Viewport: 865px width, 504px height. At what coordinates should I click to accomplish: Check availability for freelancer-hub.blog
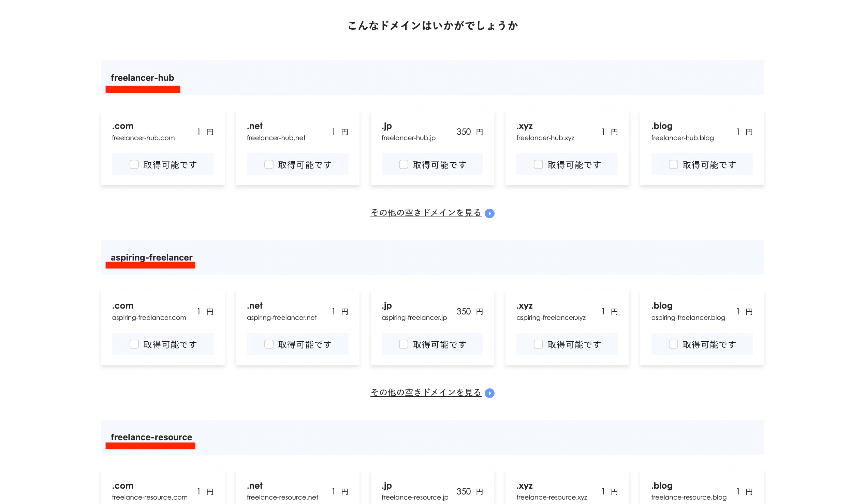click(673, 164)
